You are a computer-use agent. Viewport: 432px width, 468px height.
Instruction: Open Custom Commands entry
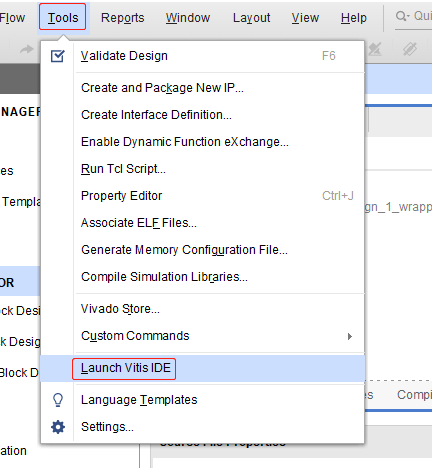pyautogui.click(x=202, y=336)
